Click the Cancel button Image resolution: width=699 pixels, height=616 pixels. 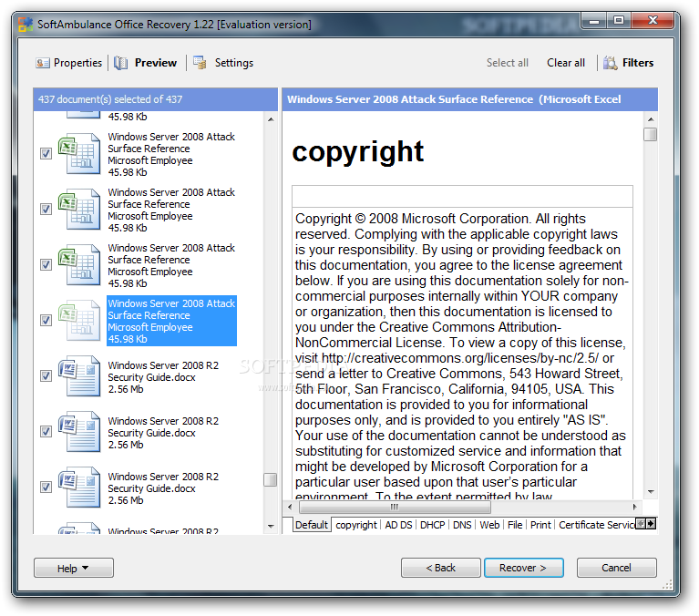tap(617, 568)
